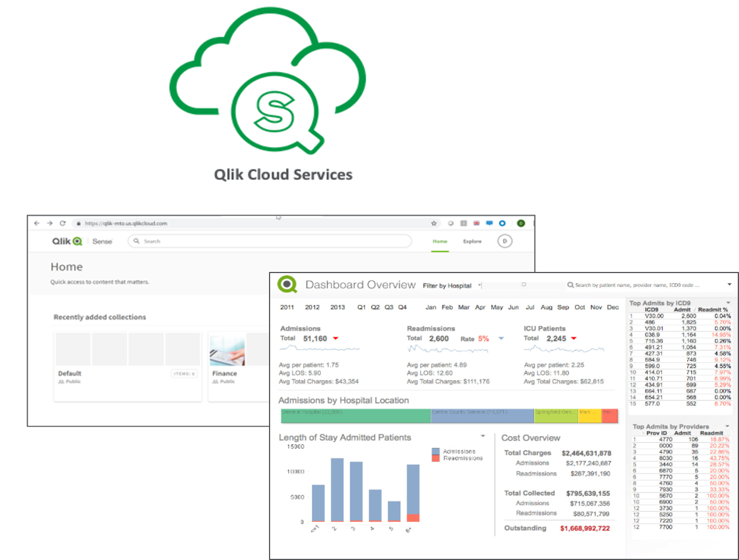Reload the qlikcloud page in browser
This screenshot has width=739, height=560.
pyautogui.click(x=62, y=224)
